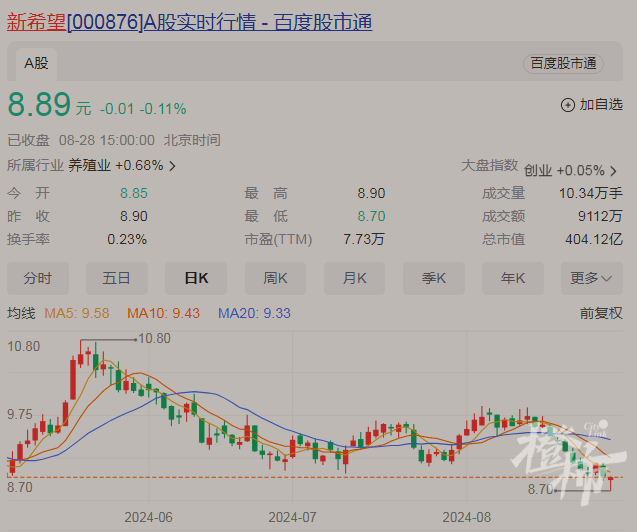Add stock via 加自选 label
Image resolution: width=637 pixels, height=532 pixels.
(x=601, y=105)
